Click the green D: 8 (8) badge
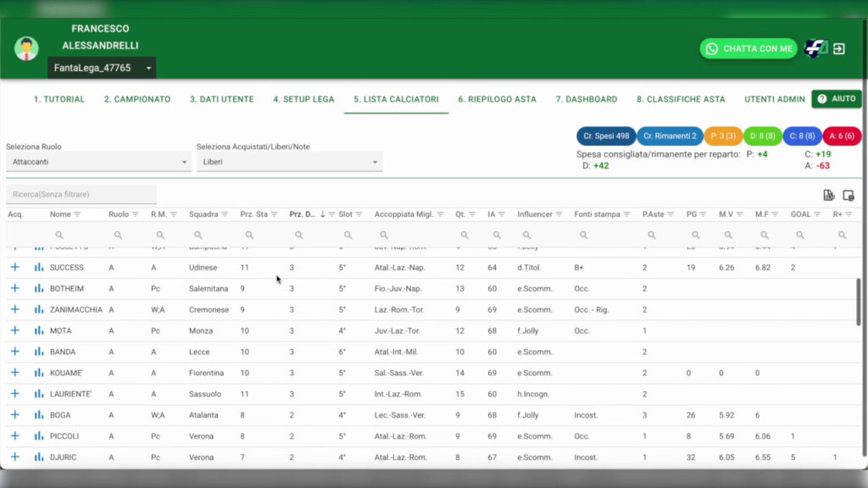This screenshot has width=868, height=488. [x=762, y=136]
